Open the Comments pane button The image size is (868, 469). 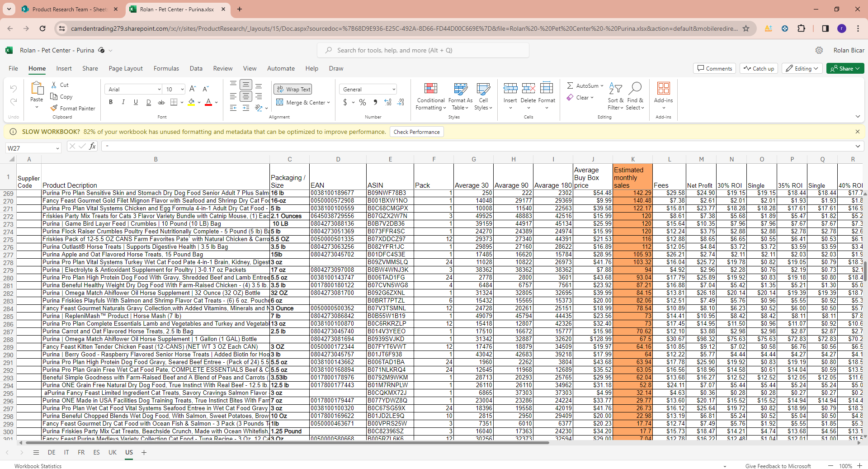714,69
